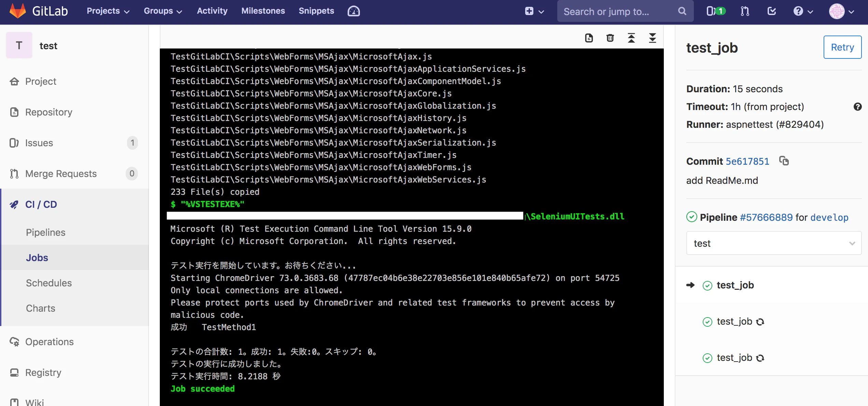Click the Issues sidebar icon
This screenshot has height=406, width=868.
[14, 143]
